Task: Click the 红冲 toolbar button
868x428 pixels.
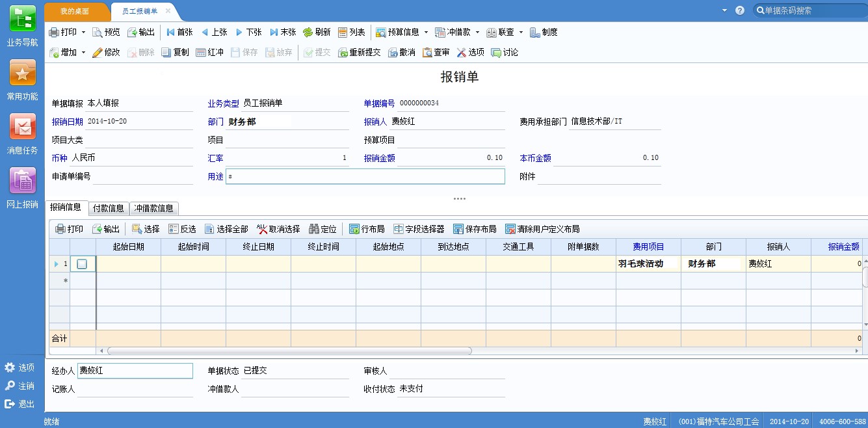Action: 209,53
